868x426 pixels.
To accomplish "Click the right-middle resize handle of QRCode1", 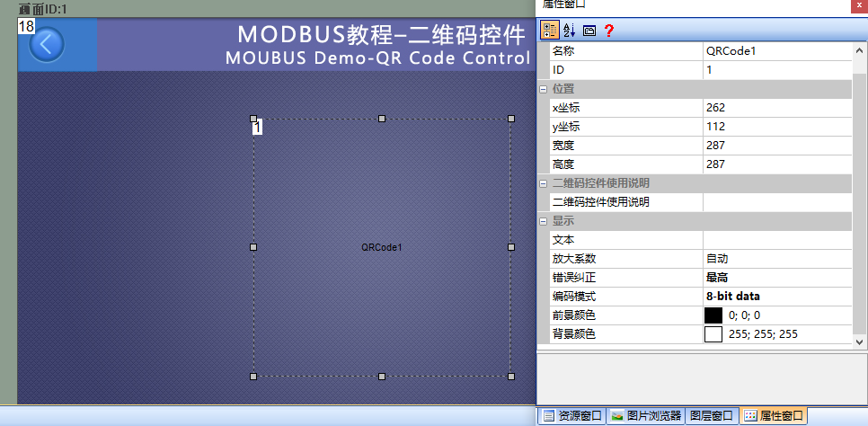I will click(511, 247).
